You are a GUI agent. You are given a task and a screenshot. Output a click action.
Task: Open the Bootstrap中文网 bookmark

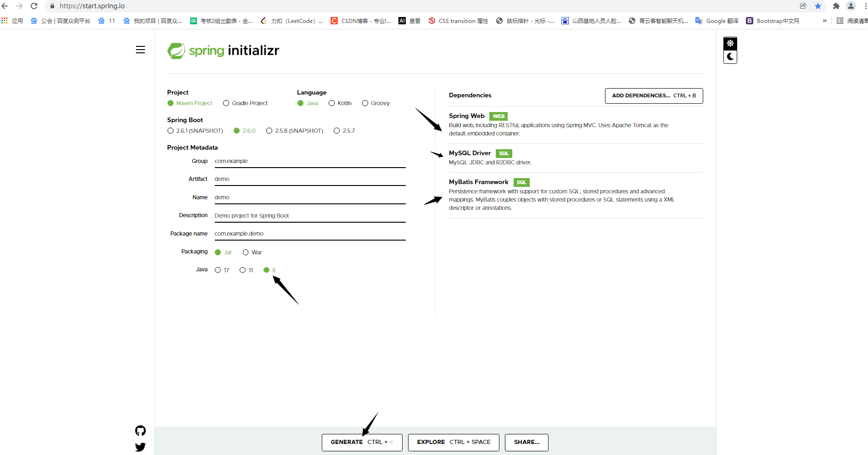point(773,21)
